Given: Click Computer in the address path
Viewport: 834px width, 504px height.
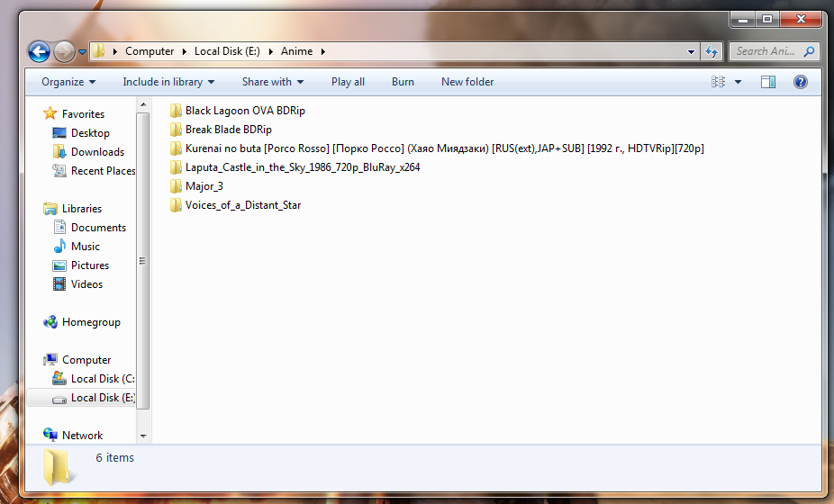Looking at the screenshot, I should pyautogui.click(x=150, y=51).
